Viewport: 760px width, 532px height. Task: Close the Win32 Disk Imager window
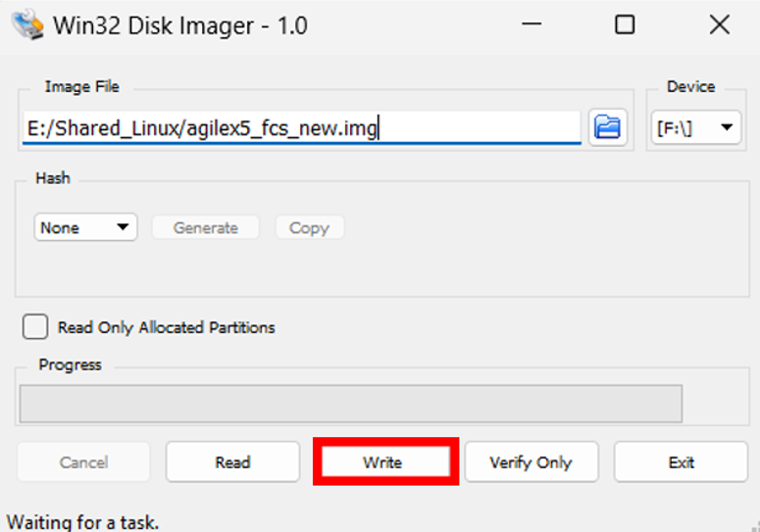pyautogui.click(x=719, y=24)
